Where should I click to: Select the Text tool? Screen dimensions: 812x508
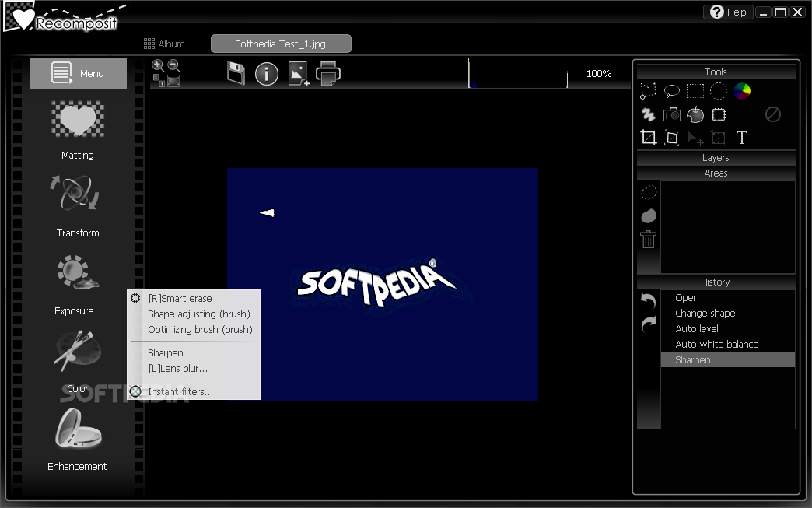point(741,138)
